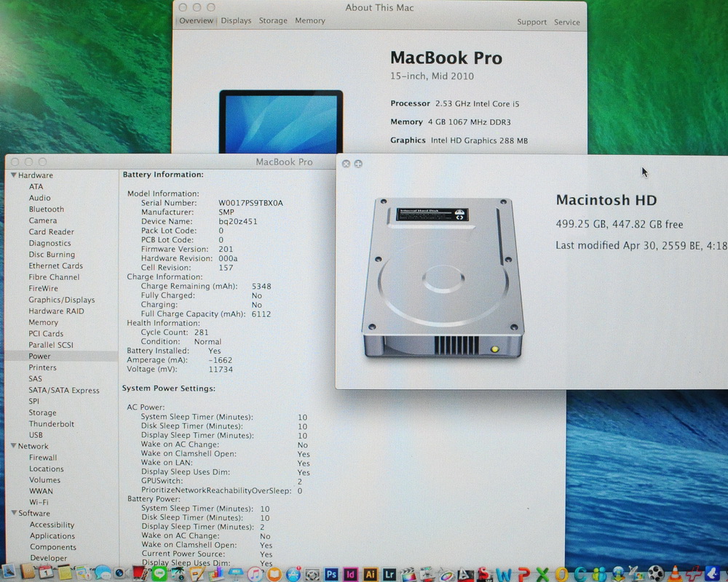Screen dimensions: 728x582
Task: Collapse the Hardware section triangle
Action: click(x=13, y=175)
